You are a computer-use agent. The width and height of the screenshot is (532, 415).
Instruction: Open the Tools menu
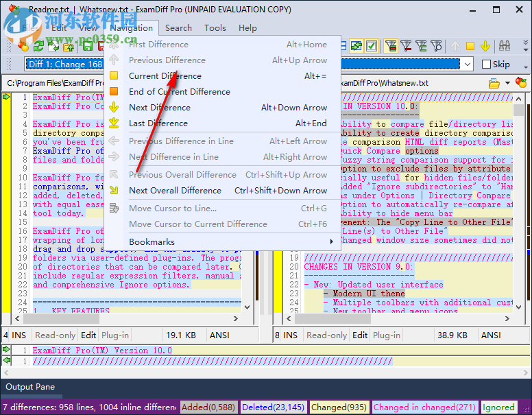point(215,28)
